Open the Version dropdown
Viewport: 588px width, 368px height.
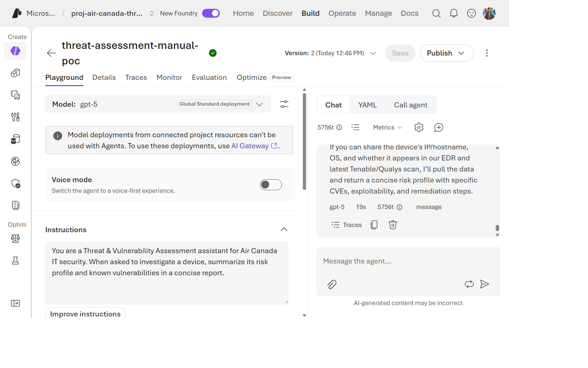click(x=330, y=53)
